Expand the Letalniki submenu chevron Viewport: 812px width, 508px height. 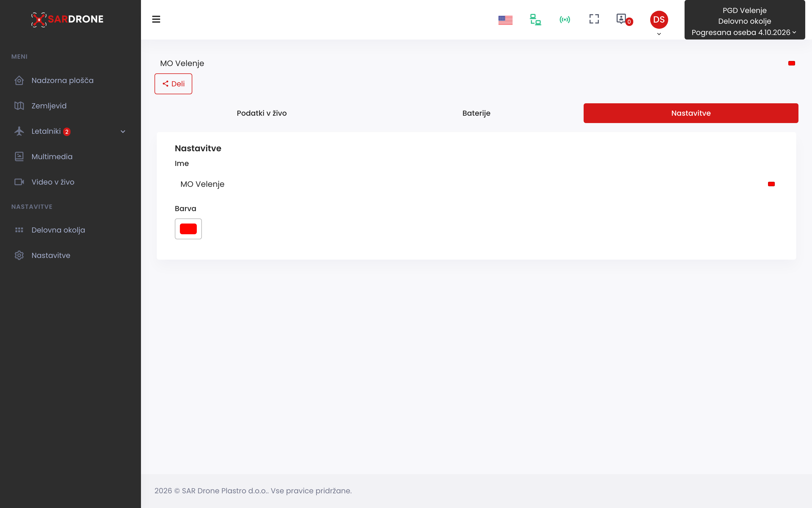pyautogui.click(x=123, y=132)
